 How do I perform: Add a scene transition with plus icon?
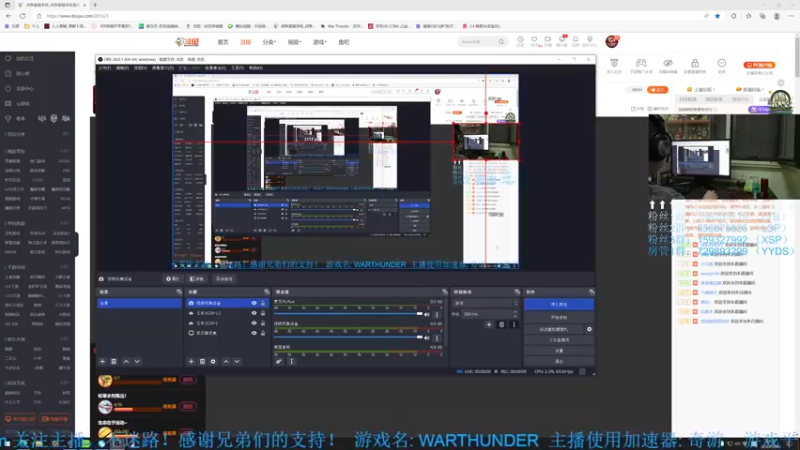tap(489, 324)
